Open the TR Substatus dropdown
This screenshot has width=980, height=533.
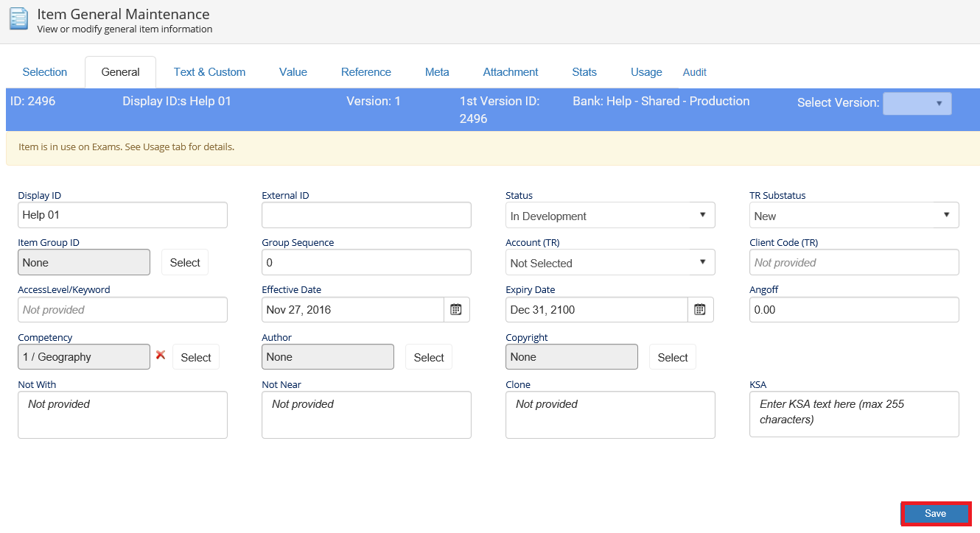point(854,216)
